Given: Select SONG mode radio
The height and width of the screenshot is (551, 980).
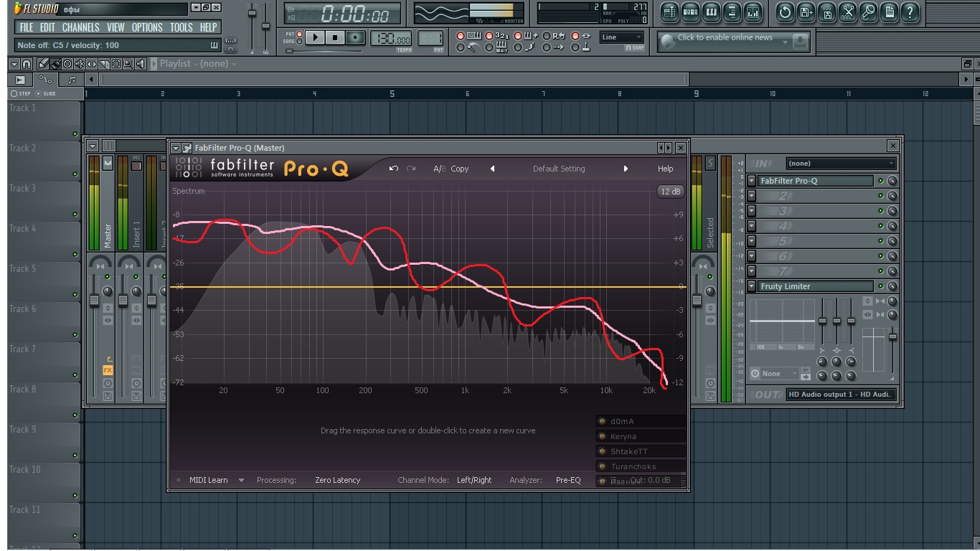Looking at the screenshot, I should 300,41.
